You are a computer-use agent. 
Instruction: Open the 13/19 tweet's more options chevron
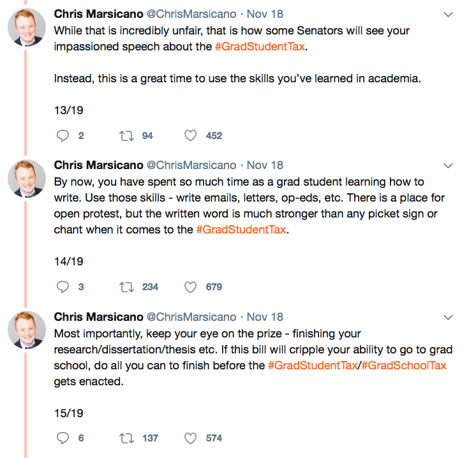pos(448,14)
